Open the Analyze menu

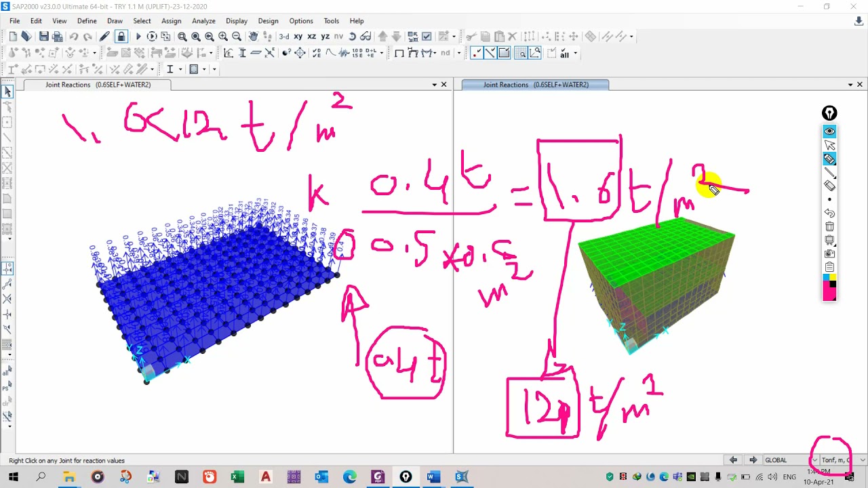tap(203, 21)
